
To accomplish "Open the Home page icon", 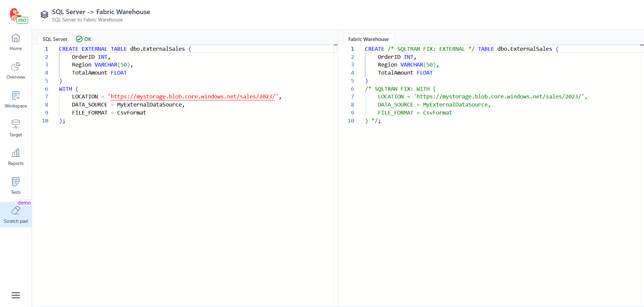I will click(16, 38).
